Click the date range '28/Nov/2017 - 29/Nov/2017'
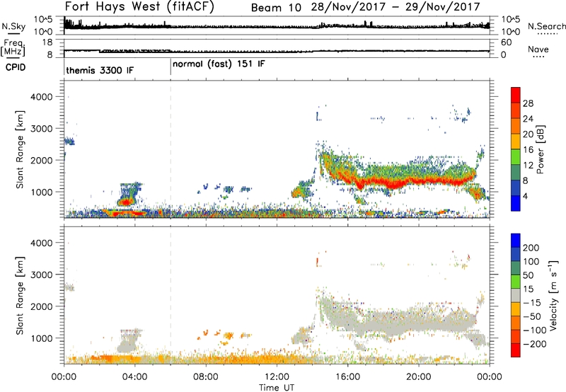Viewport: 566px width, 392px height. point(395,7)
